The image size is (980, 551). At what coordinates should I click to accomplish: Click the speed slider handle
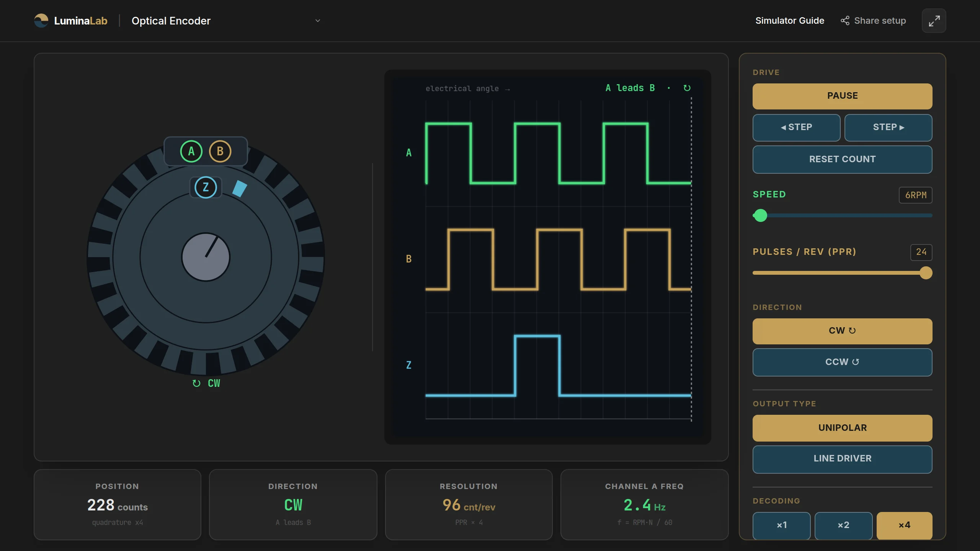point(760,215)
